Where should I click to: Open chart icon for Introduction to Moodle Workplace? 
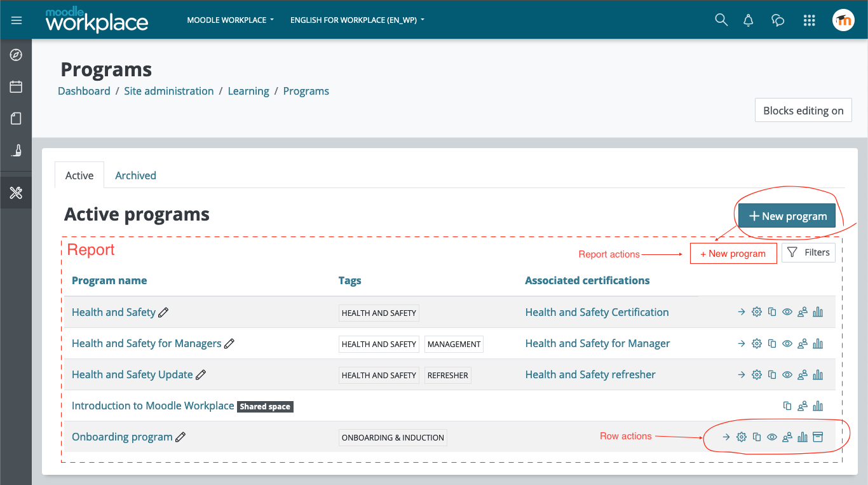point(818,406)
